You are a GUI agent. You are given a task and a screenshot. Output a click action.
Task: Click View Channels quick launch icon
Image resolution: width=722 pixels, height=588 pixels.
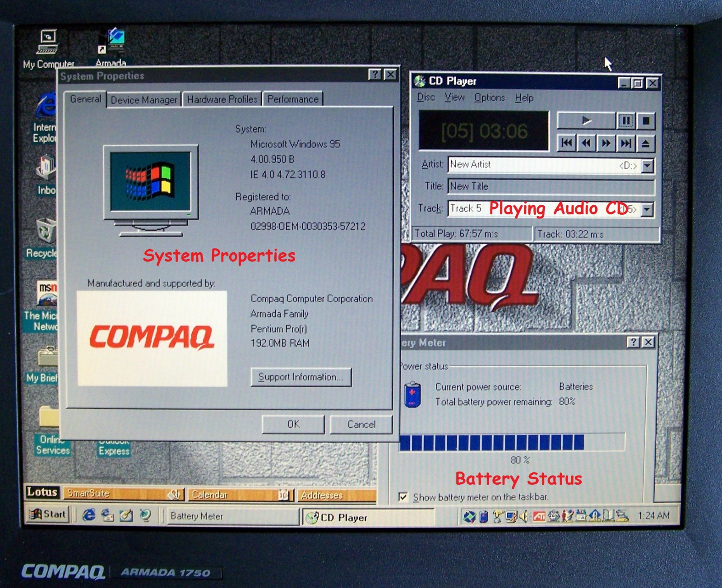tap(145, 515)
